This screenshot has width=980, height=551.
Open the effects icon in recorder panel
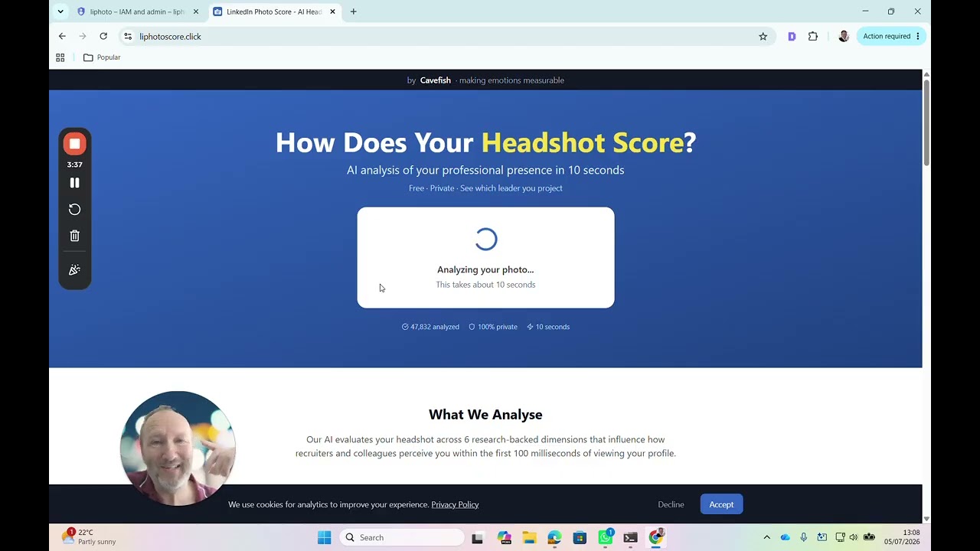point(74,270)
